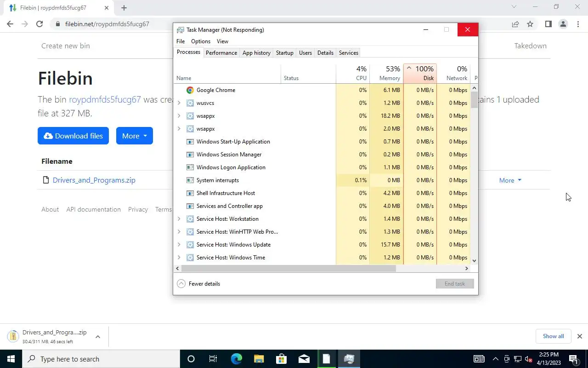Click the Download files button
Viewport: 588px width, 368px height.
(73, 136)
